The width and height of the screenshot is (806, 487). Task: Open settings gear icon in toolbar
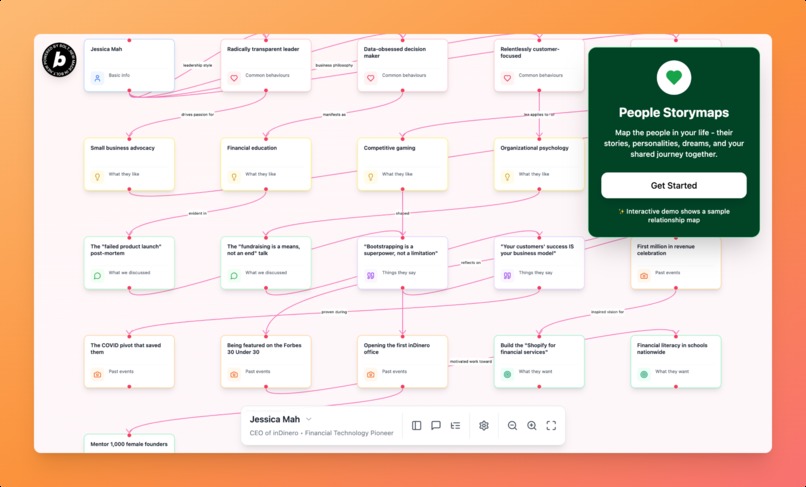pos(484,425)
